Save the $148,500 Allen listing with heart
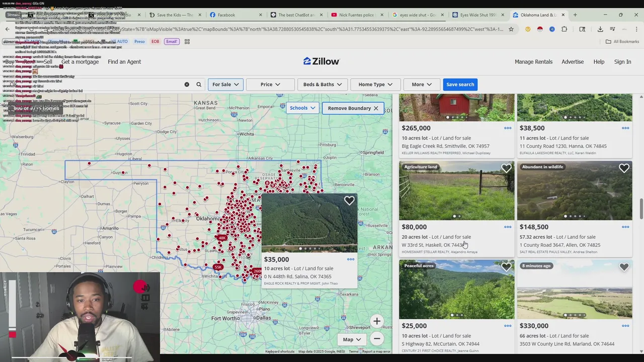The width and height of the screenshot is (644, 362). click(624, 168)
